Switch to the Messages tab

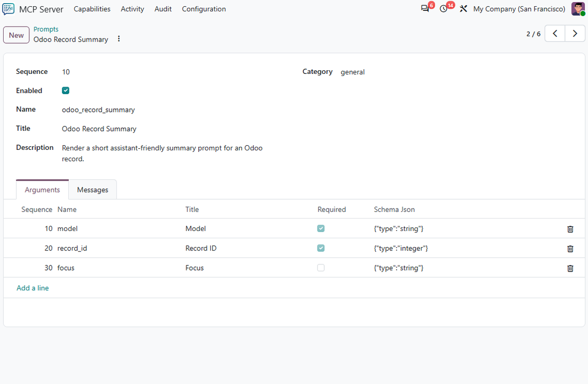coord(93,190)
